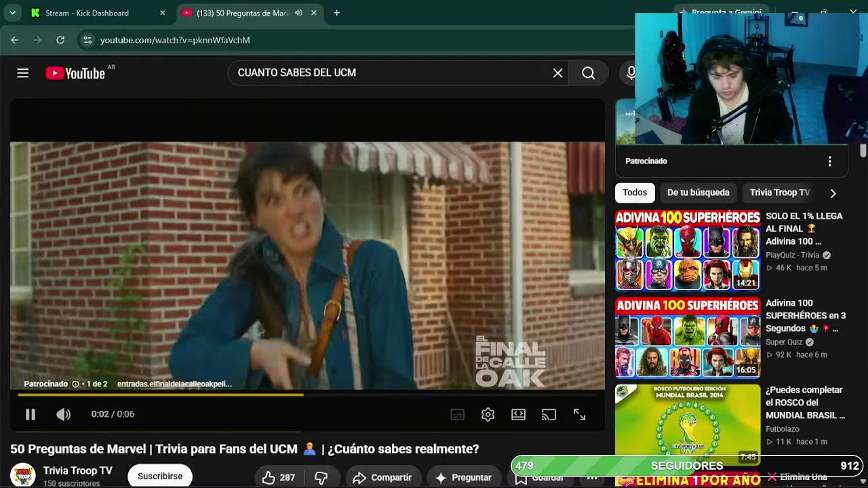Go to YouTube home via logo

75,73
